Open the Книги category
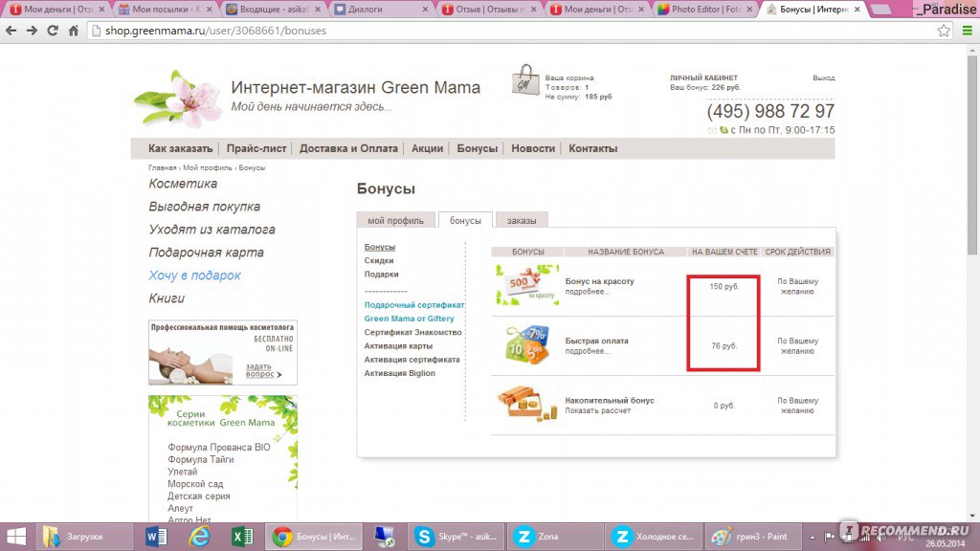 167,298
